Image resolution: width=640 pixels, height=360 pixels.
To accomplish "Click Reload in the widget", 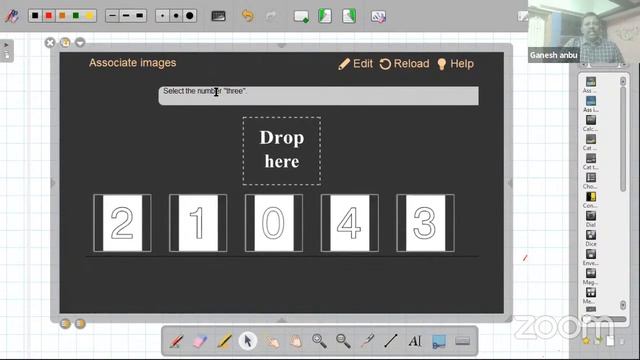I will [x=404, y=64].
